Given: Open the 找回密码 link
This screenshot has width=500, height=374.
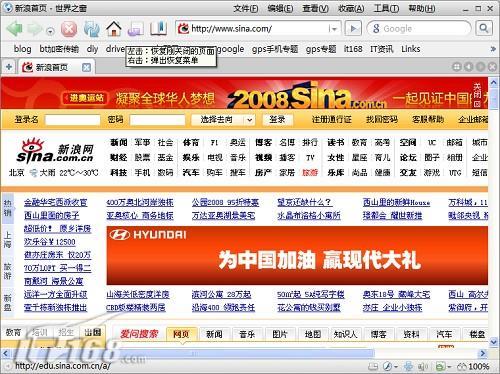Looking at the screenshot, I should 382,119.
